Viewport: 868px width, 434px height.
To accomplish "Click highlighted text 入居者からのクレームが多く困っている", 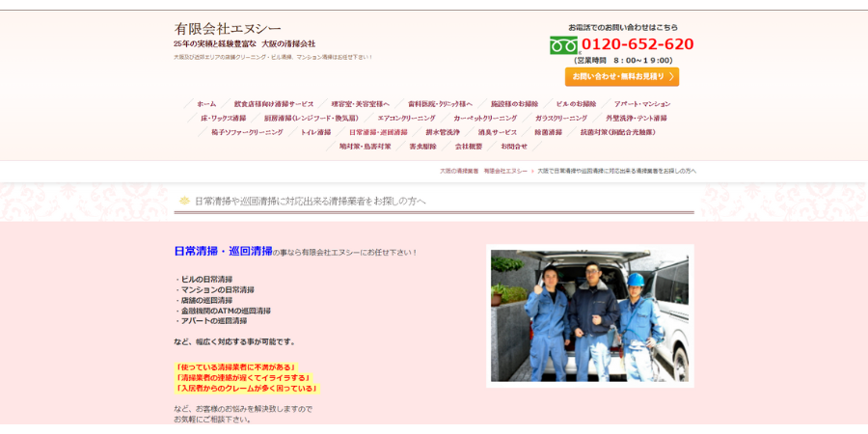I will (247, 389).
